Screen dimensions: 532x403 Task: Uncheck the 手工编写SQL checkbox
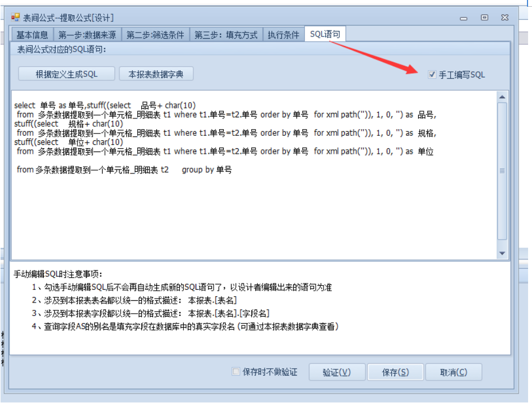pyautogui.click(x=432, y=74)
